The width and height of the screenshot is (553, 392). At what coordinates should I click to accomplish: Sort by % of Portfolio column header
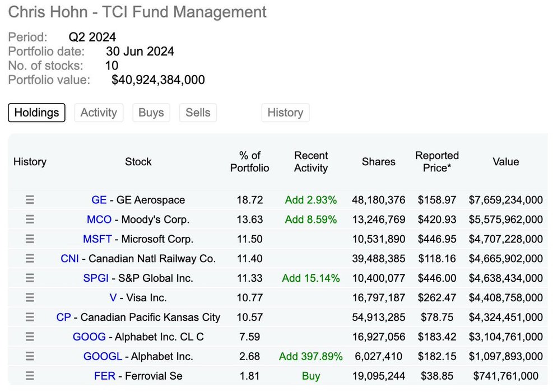pyautogui.click(x=250, y=162)
